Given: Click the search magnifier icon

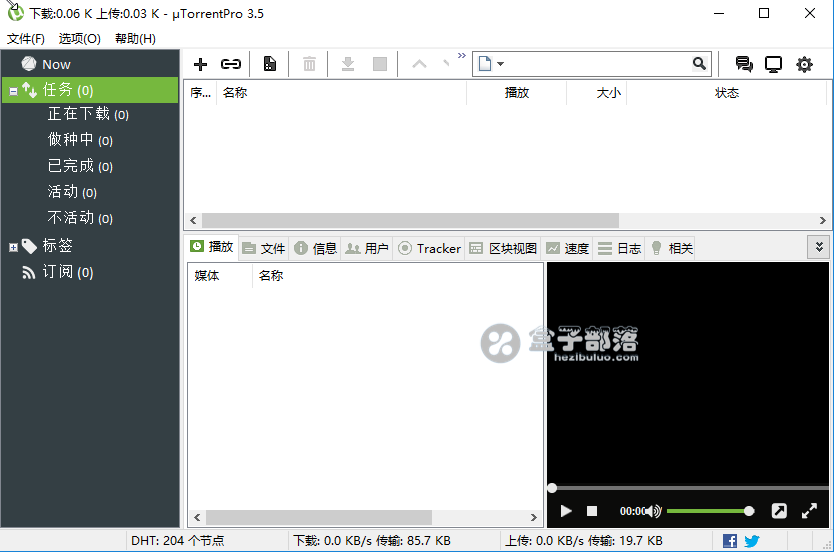Looking at the screenshot, I should [699, 64].
